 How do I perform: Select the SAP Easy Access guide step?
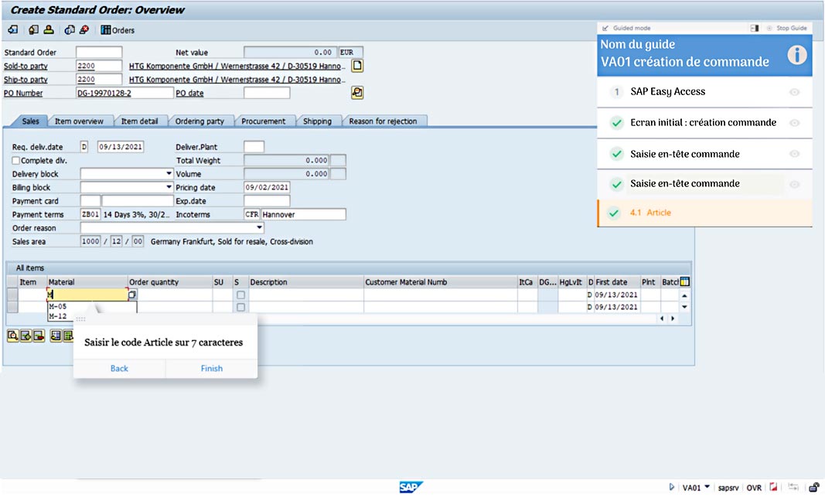(704, 91)
